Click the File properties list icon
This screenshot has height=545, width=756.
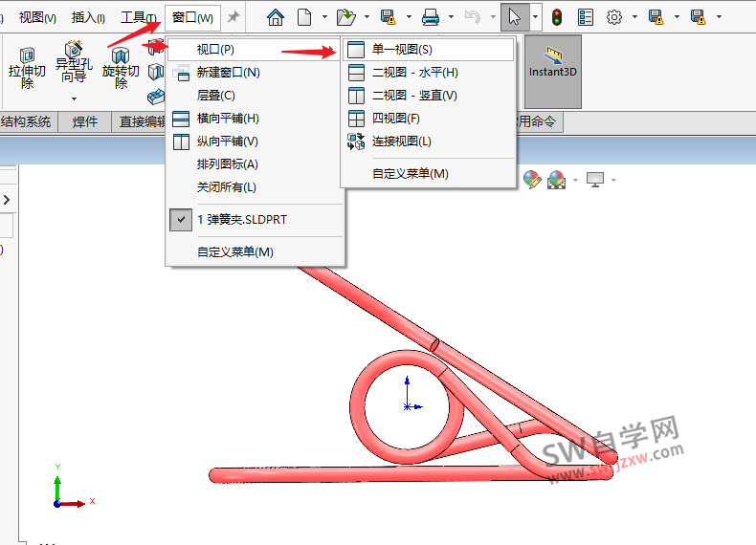(586, 17)
